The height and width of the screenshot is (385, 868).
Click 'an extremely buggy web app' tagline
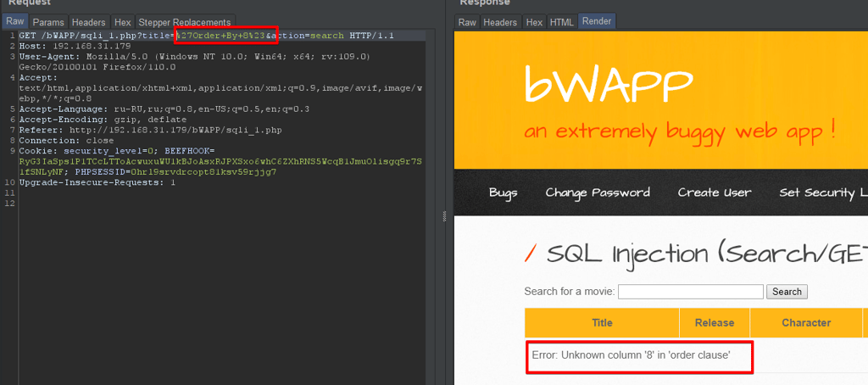coord(679,131)
